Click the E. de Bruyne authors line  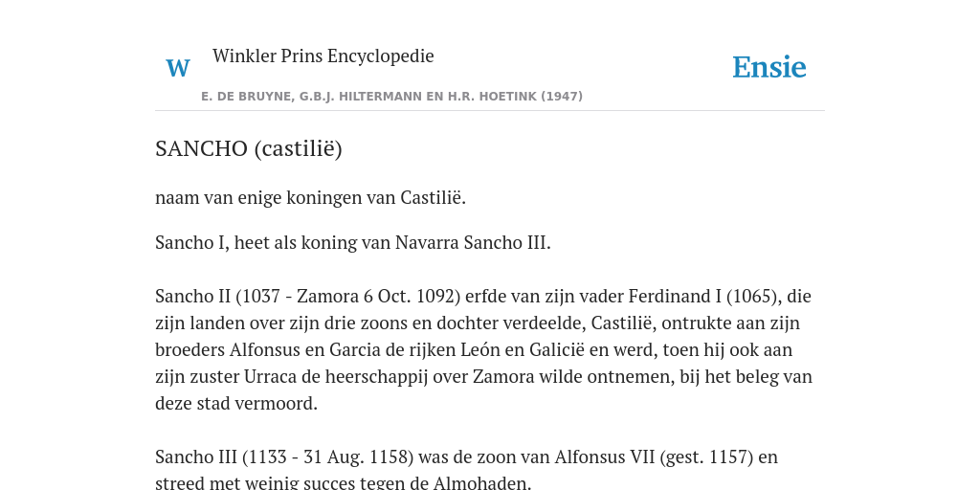tap(391, 97)
